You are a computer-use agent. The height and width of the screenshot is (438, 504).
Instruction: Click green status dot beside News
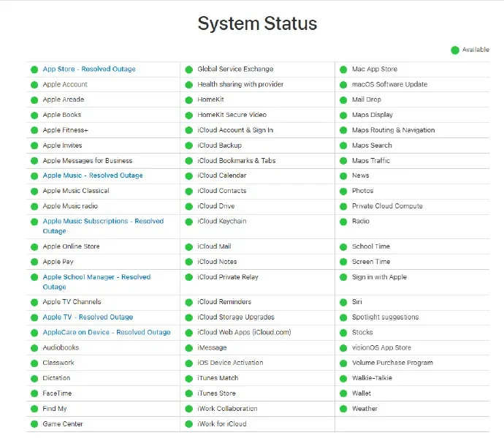[343, 176]
